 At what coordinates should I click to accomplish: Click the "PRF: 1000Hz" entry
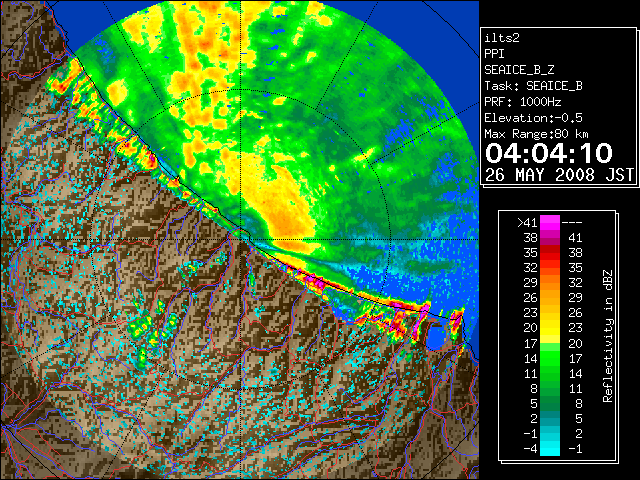(x=523, y=102)
